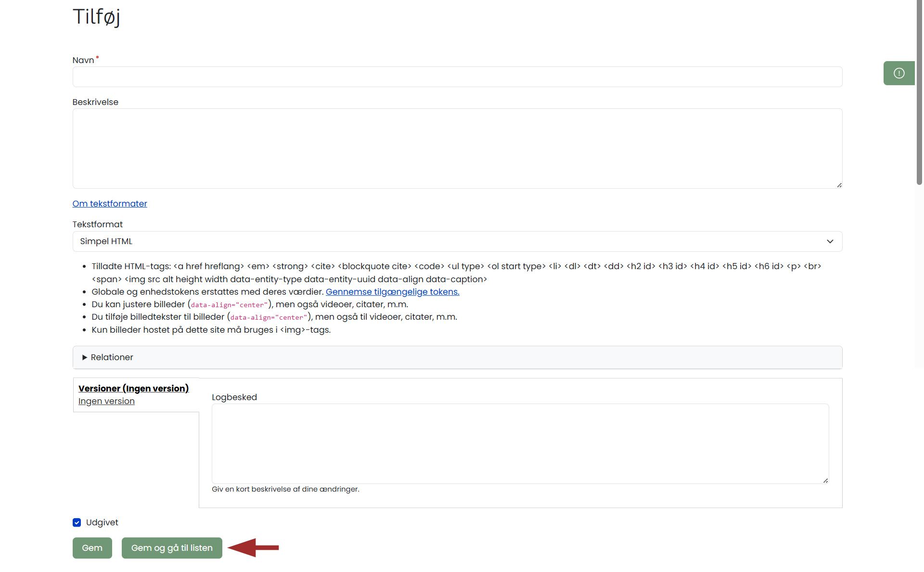The image size is (924, 572).
Task: Open the Om tekstformater link
Action: (x=110, y=204)
